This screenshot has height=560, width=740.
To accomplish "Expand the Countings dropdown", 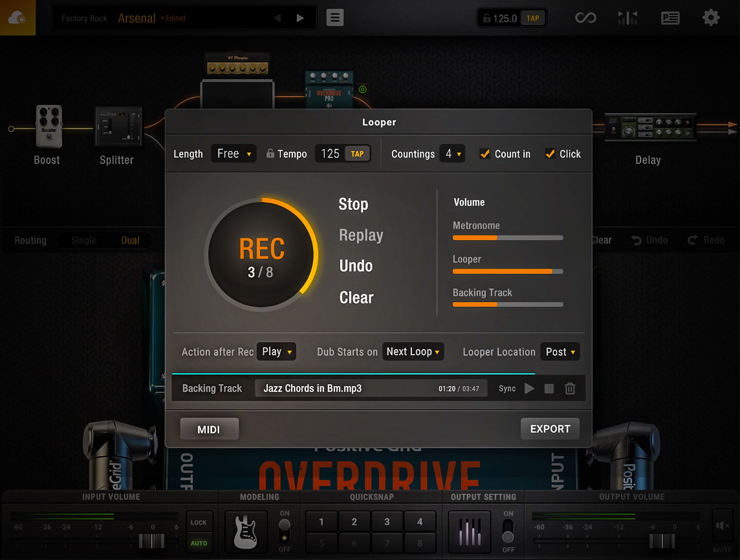I will [x=452, y=154].
